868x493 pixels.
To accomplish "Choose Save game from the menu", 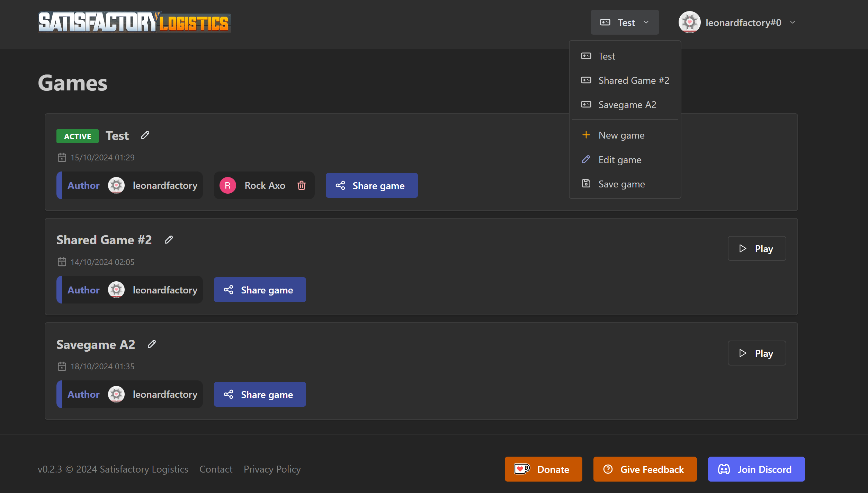I will click(x=621, y=184).
